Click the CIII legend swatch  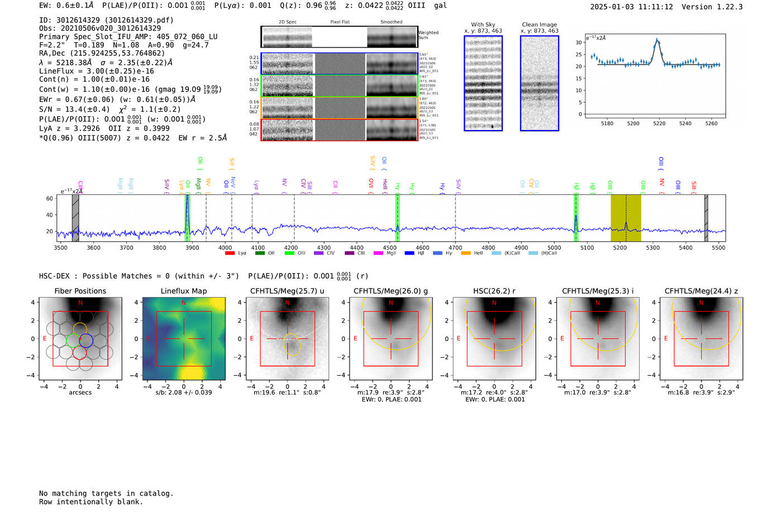coord(349,253)
